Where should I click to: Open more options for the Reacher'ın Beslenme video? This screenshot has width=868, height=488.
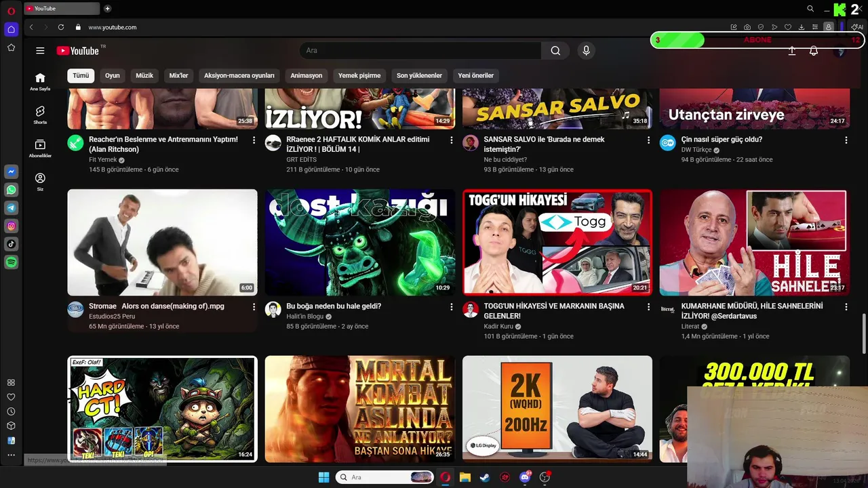(x=254, y=140)
